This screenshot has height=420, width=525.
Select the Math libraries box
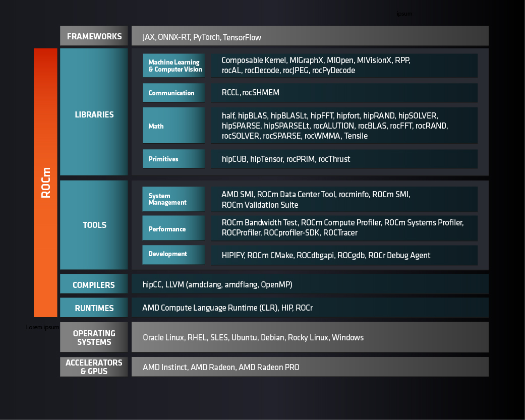(x=173, y=125)
